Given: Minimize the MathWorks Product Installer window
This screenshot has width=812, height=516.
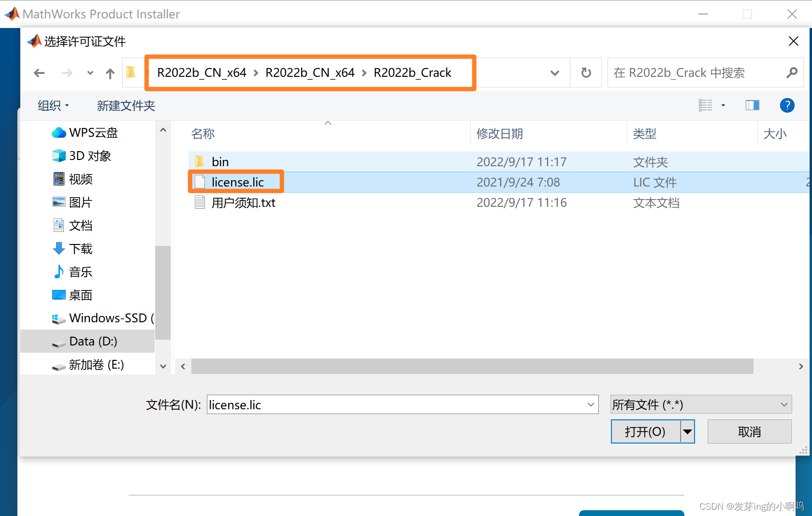Looking at the screenshot, I should 703,14.
